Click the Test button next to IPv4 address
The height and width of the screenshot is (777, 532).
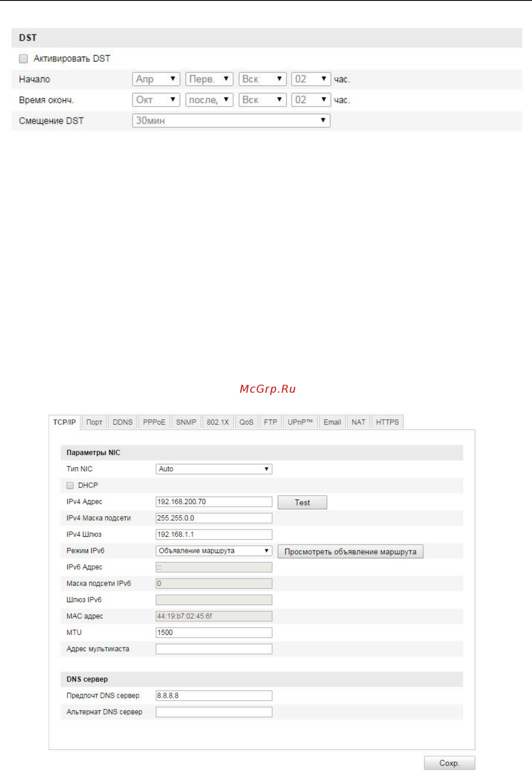tap(302, 502)
